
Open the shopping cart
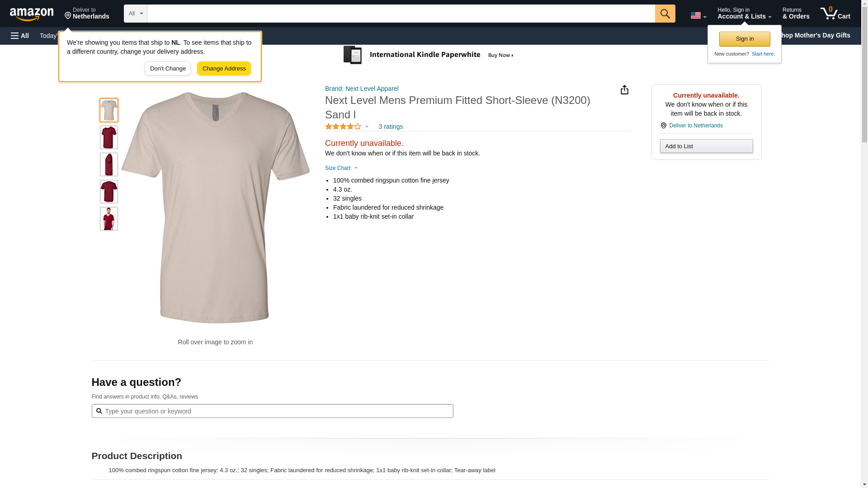[835, 14]
